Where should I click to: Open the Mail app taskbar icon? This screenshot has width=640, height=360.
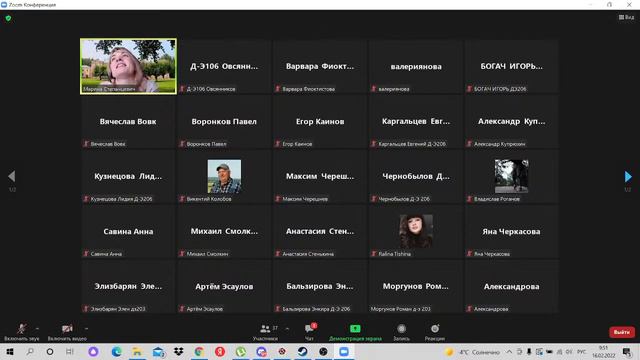[x=158, y=351]
